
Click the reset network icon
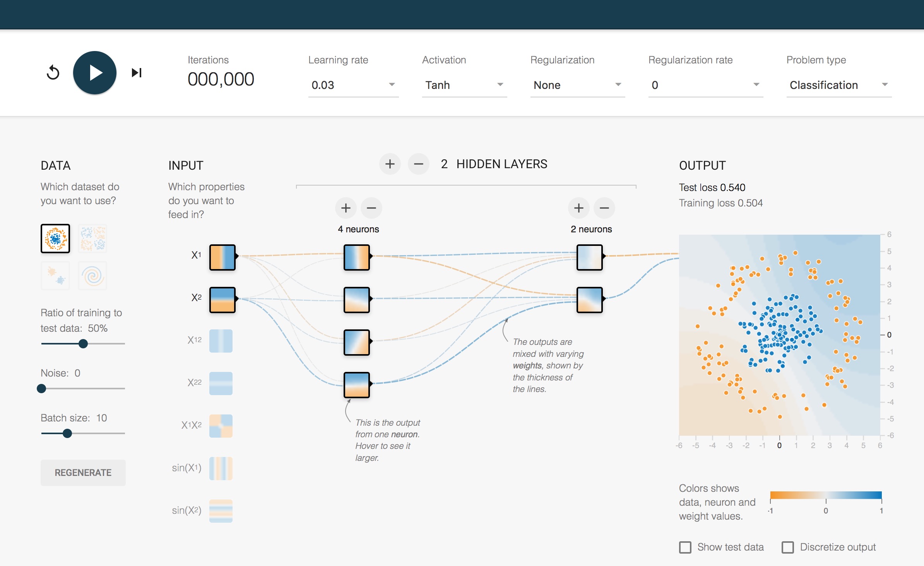pos(53,73)
